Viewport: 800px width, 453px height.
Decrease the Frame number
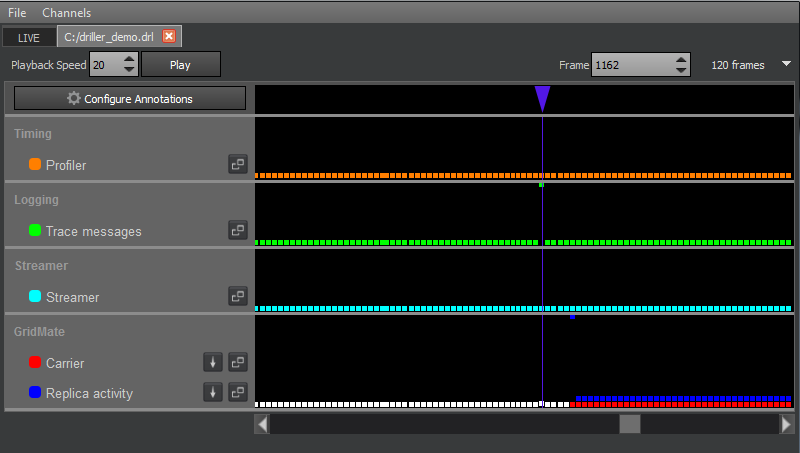coord(681,70)
